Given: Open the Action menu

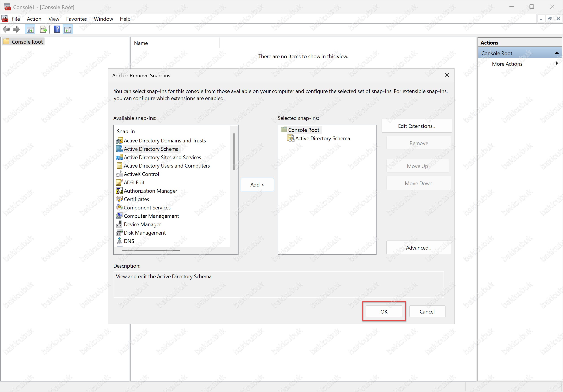Looking at the screenshot, I should click(x=34, y=19).
